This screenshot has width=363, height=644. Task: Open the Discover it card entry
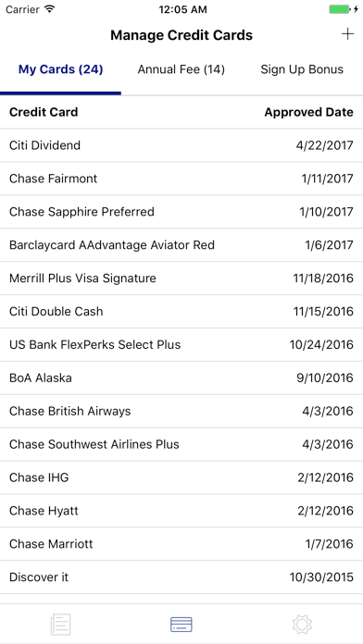(x=181, y=577)
